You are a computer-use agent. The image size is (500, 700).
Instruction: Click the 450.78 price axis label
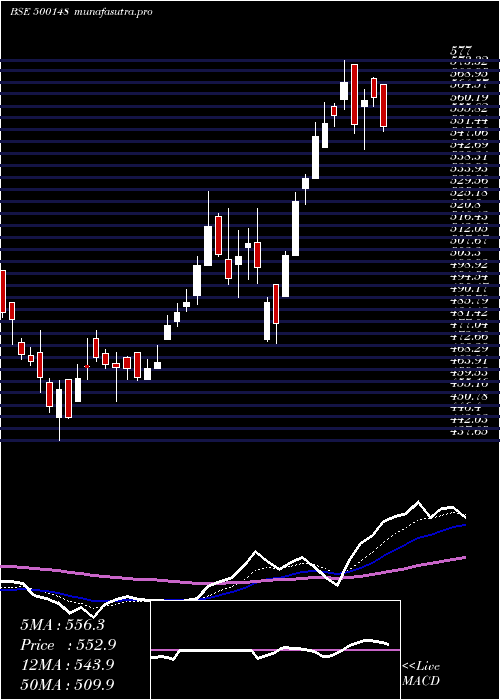(468, 396)
